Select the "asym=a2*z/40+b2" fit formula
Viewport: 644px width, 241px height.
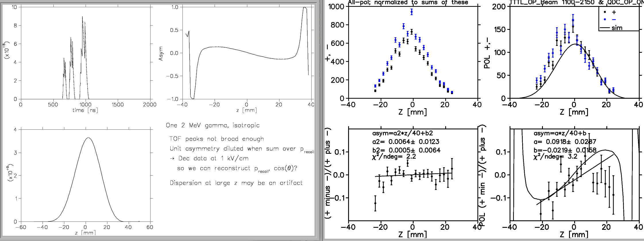tap(402, 133)
